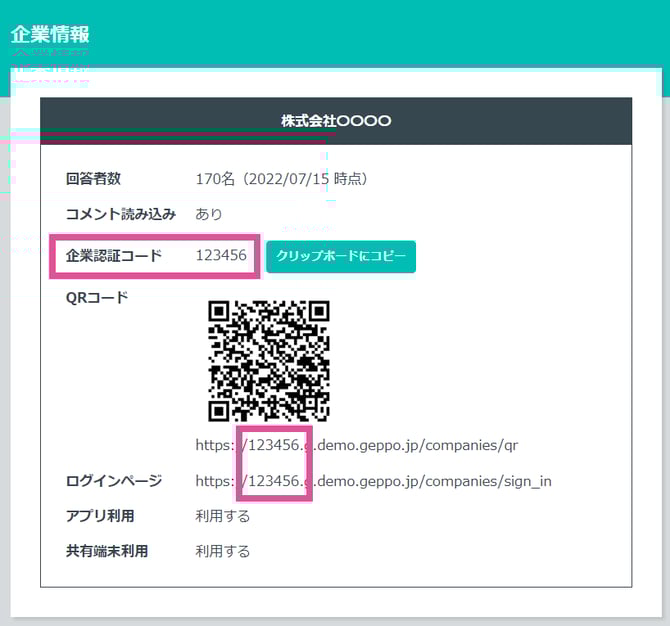Click the QRコード label
Screen dimensions: 670x626
pos(97,297)
